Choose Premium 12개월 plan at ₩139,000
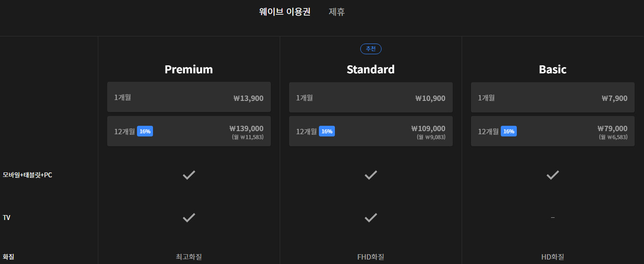The height and width of the screenshot is (264, 644). 189,131
